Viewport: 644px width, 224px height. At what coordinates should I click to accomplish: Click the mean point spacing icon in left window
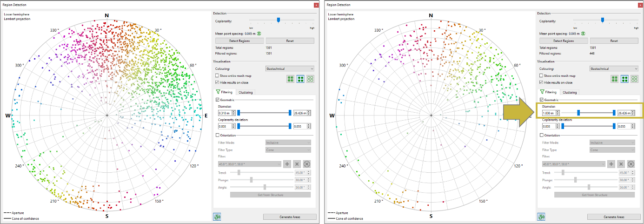pos(259,34)
